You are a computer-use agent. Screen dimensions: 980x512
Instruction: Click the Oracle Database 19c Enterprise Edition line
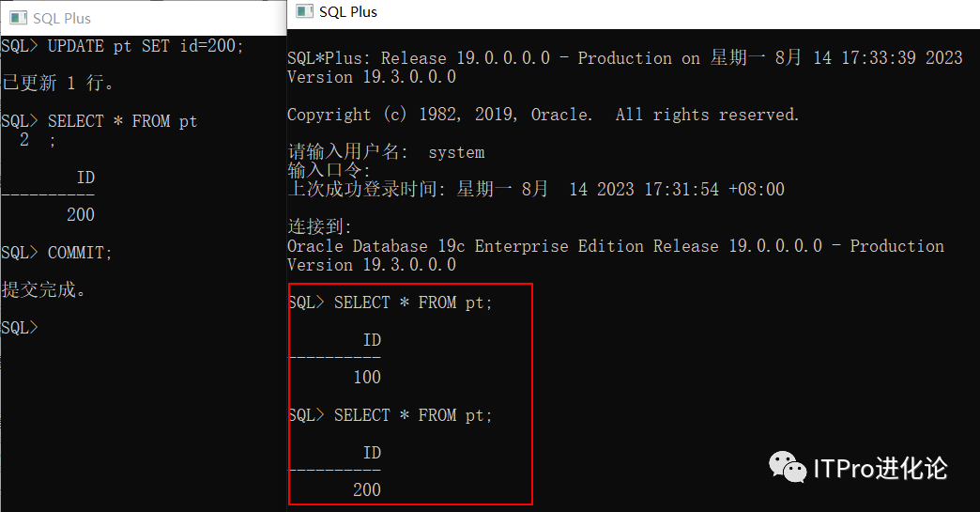pyautogui.click(x=615, y=246)
